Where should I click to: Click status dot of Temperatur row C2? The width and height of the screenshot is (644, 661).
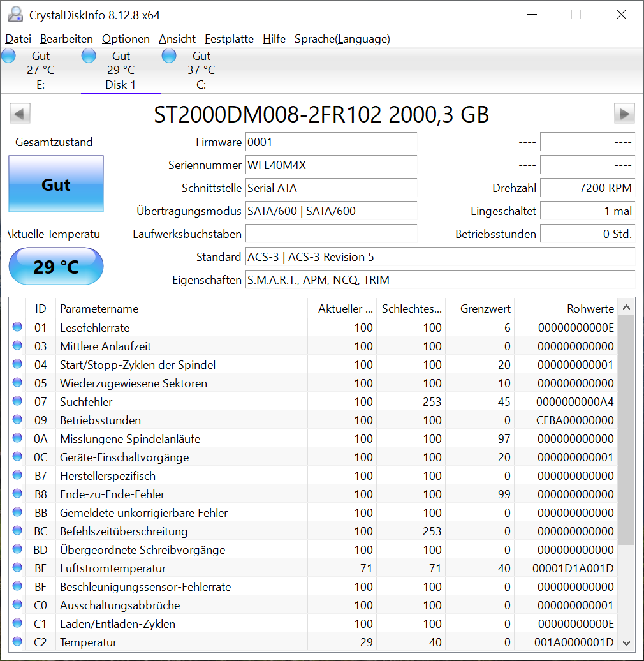(x=17, y=642)
